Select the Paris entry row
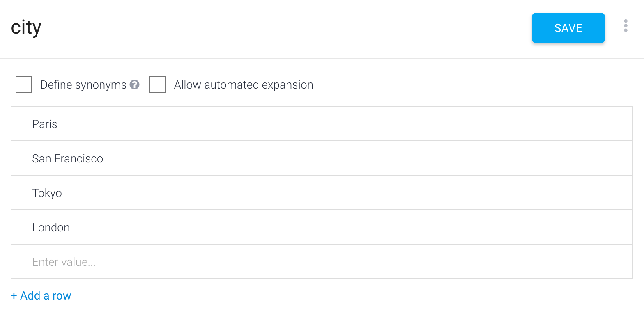 click(x=322, y=124)
